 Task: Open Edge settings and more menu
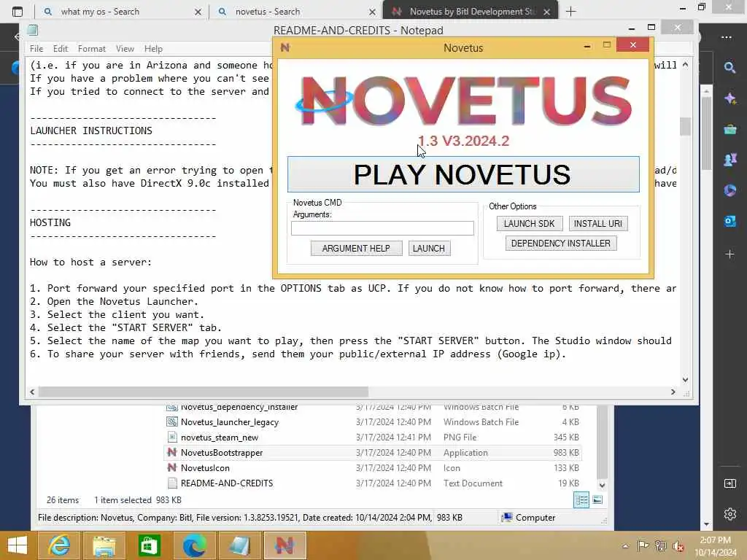(x=727, y=37)
